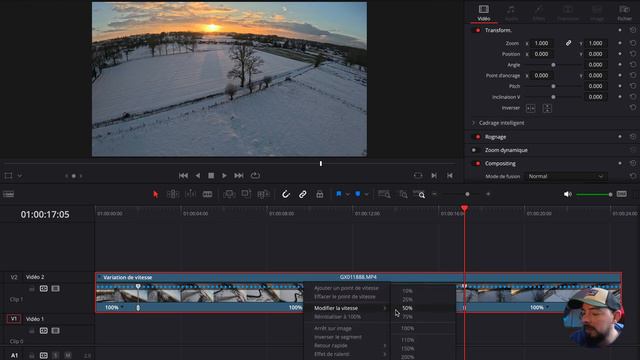
Task: Click the Detail zoom icon
Action: [403, 194]
